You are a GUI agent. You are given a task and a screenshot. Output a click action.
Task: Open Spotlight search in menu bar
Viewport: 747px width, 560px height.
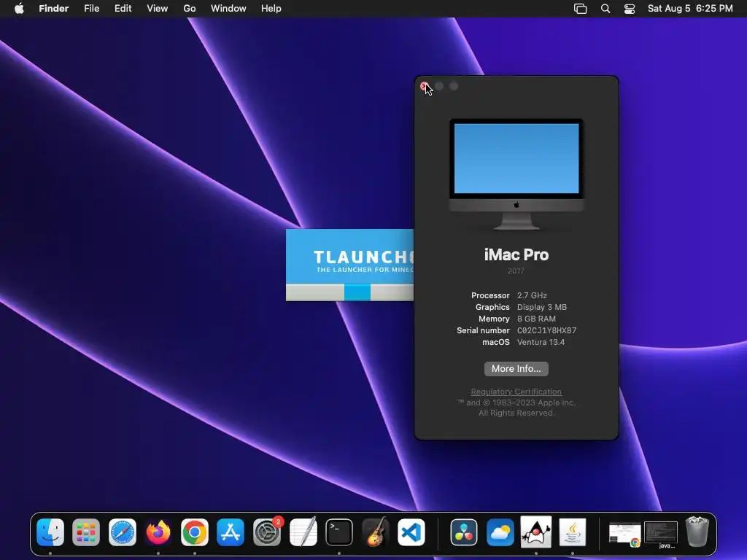(x=605, y=9)
